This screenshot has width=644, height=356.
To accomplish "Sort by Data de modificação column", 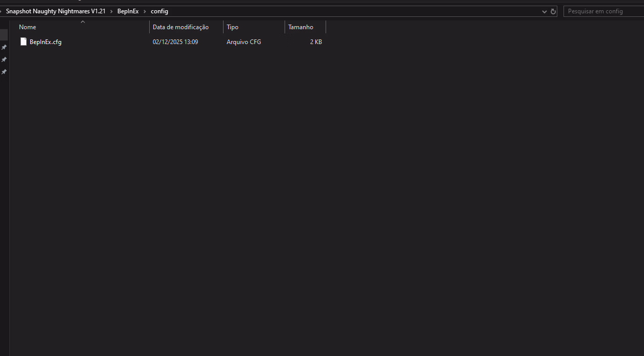I will click(180, 27).
